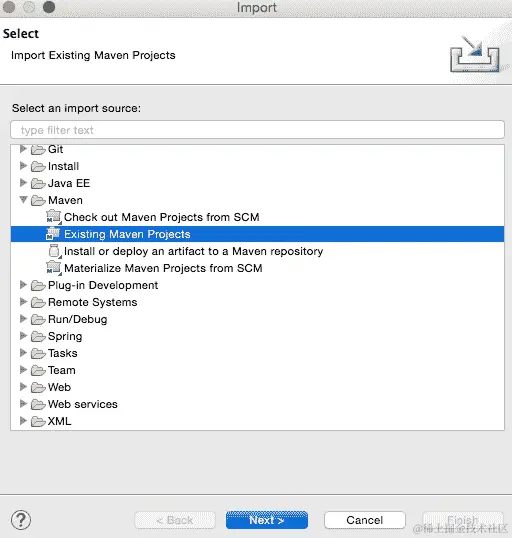Select "Check out Maven Projects from SCM"
The width and height of the screenshot is (512, 538).
[x=162, y=217]
